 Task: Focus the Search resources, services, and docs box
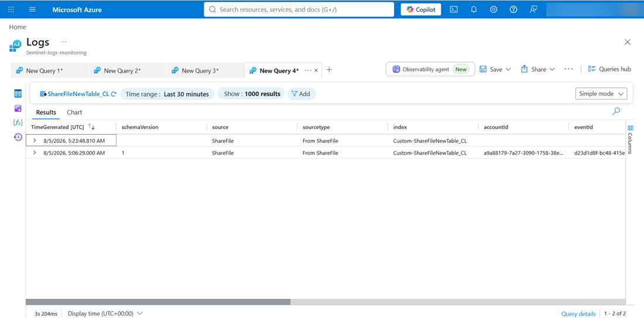299,9
